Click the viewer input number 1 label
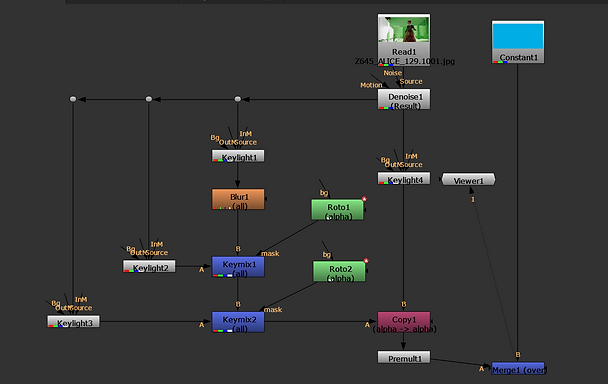Screen dimensions: 608x384 point(473,199)
